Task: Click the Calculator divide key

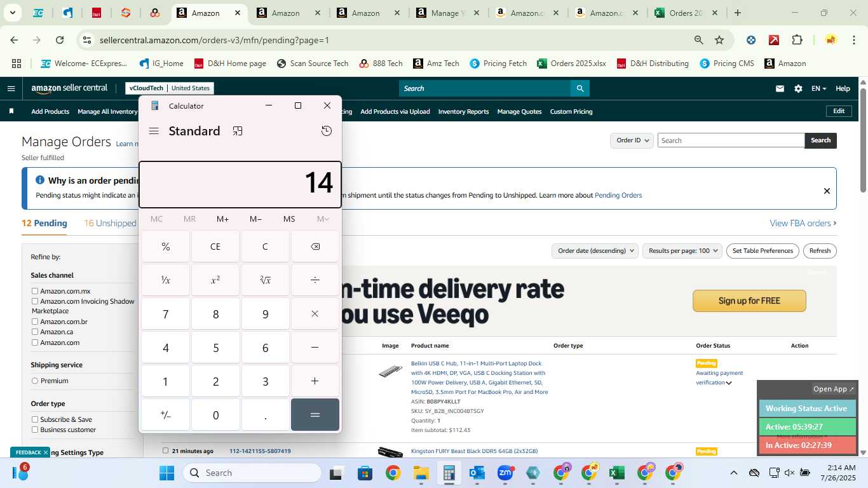Action: coord(315,280)
